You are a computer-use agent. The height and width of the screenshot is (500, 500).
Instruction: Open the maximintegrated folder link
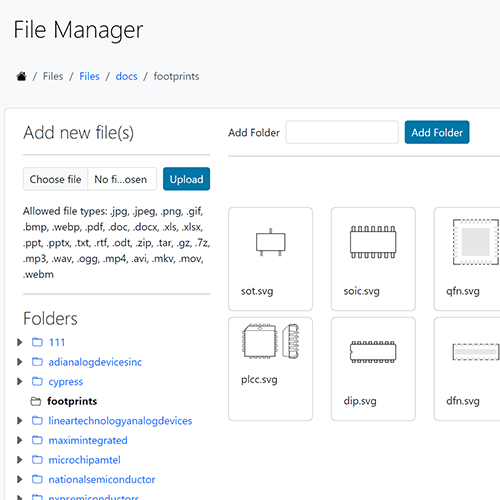pyautogui.click(x=88, y=440)
